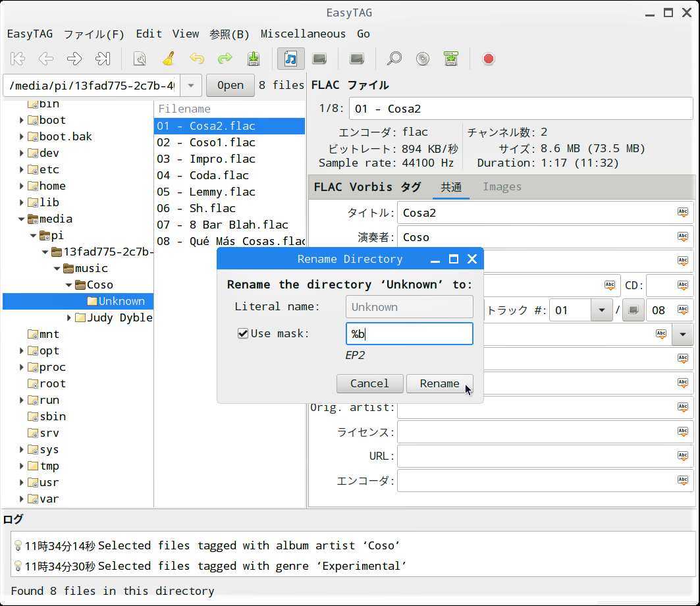Open the tag scanner icon
This screenshot has height=606, width=700.
point(140,59)
